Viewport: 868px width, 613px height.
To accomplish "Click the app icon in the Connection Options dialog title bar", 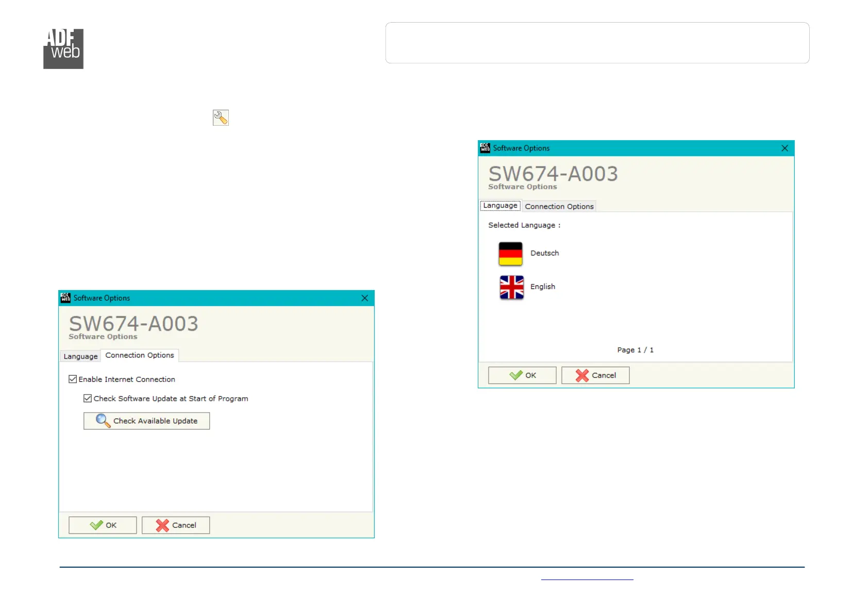I will (x=65, y=298).
